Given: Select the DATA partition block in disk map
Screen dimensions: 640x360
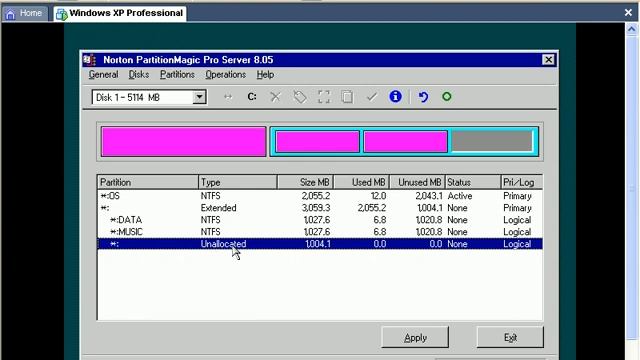Looking at the screenshot, I should click(x=317, y=142).
